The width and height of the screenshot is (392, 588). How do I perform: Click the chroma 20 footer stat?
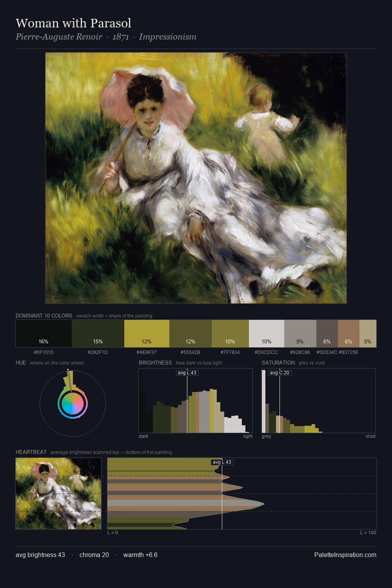[x=94, y=555]
